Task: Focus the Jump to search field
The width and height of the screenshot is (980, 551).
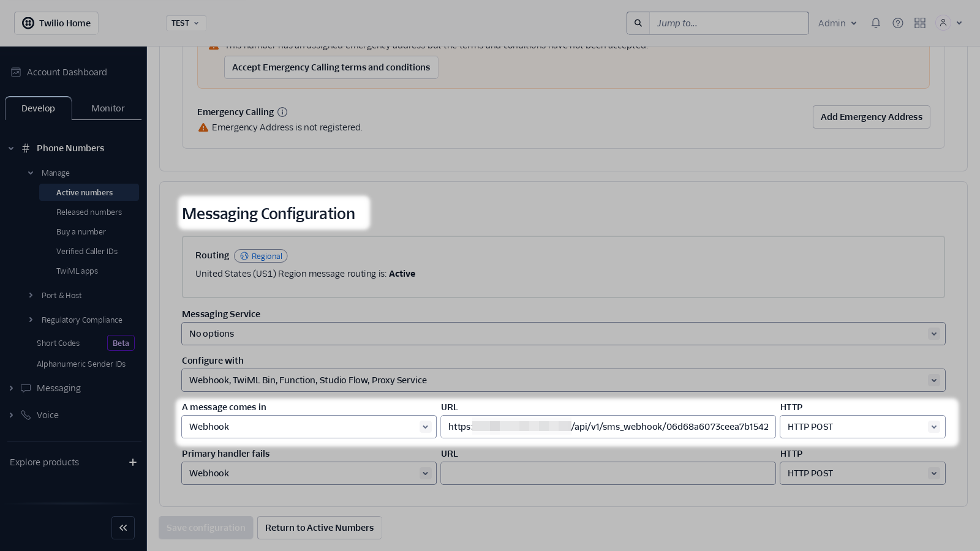Action: pos(729,23)
